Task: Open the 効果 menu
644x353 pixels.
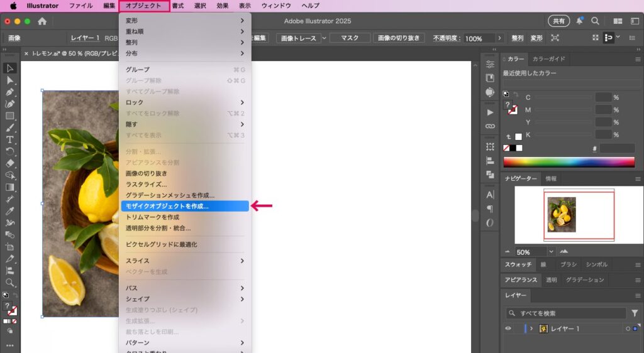Action: coord(222,6)
